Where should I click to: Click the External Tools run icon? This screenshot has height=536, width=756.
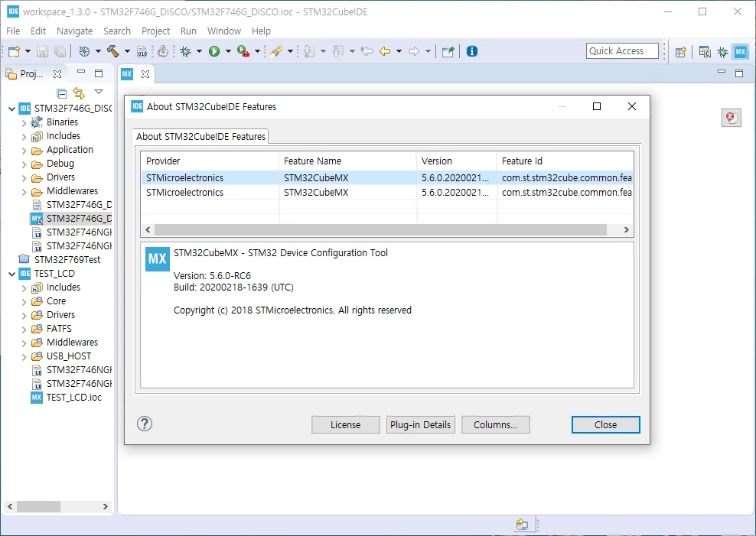(243, 51)
